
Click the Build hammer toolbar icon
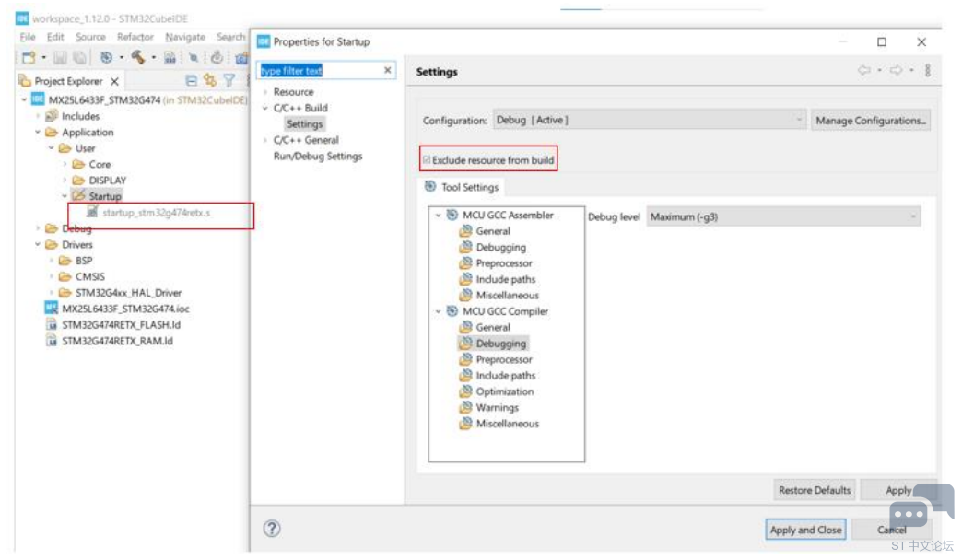[x=138, y=57]
